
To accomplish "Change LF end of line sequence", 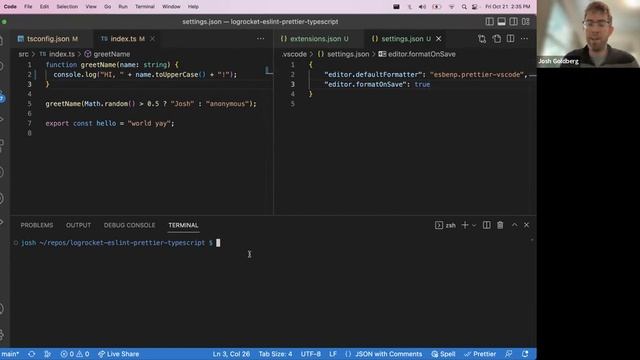I will (333, 354).
